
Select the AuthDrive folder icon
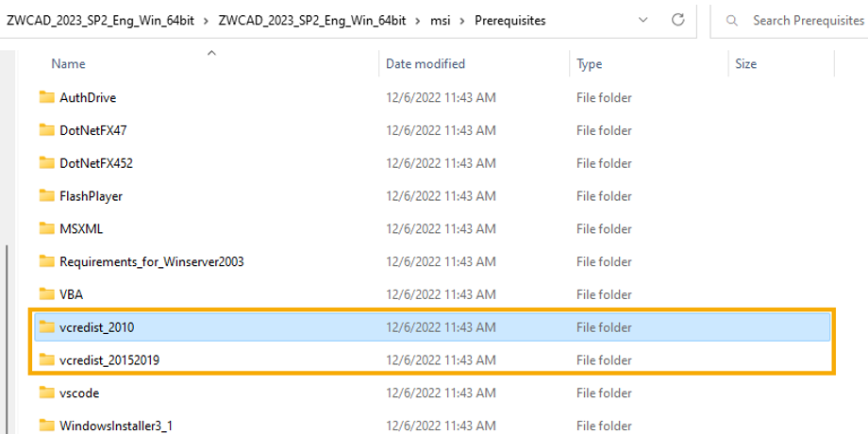(47, 97)
